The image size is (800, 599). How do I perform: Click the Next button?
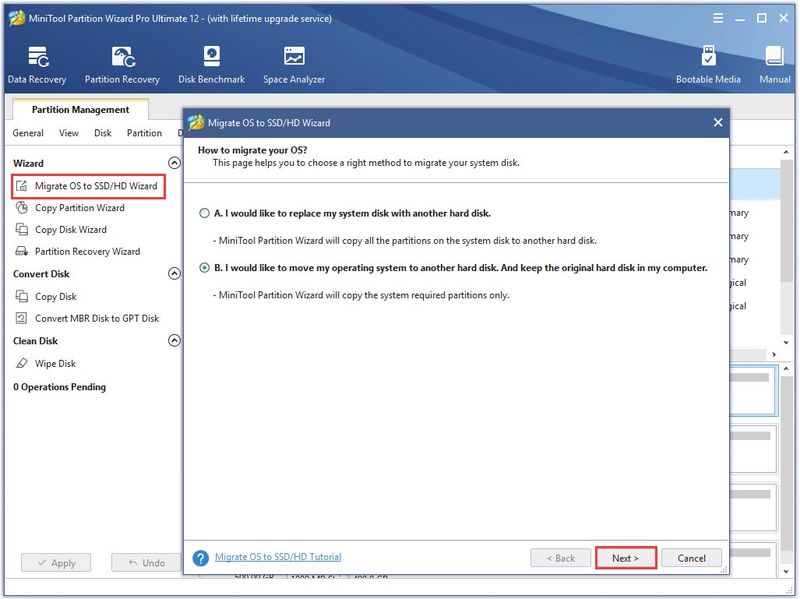tap(626, 558)
